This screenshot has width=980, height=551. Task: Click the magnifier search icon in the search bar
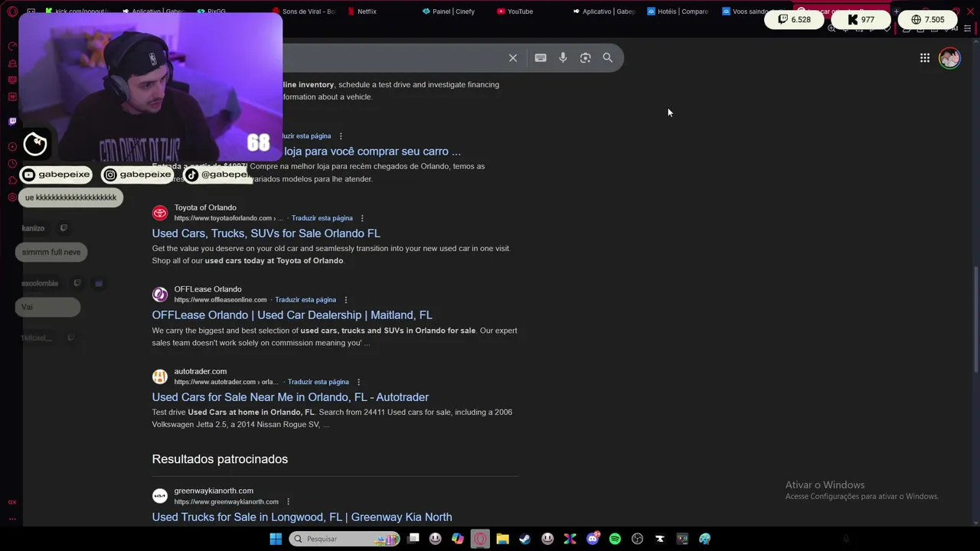(608, 58)
